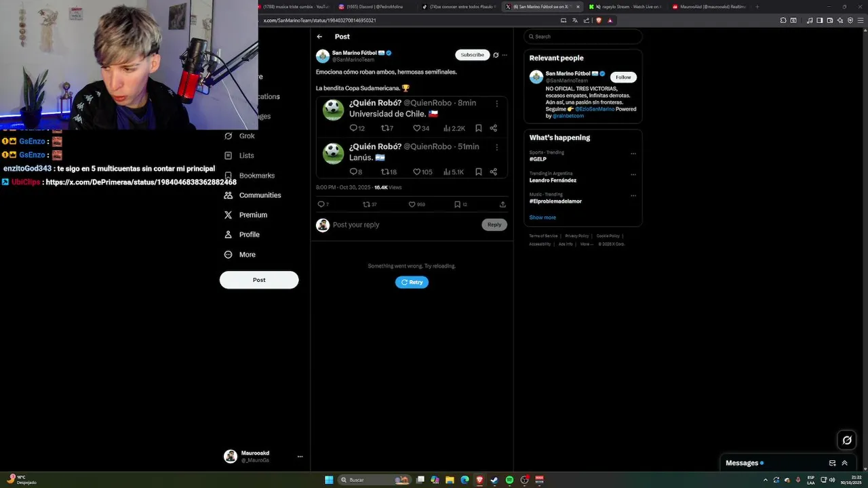868x488 pixels.
Task: Follow San Marino Fútbol in Relevant people
Action: pos(623,77)
